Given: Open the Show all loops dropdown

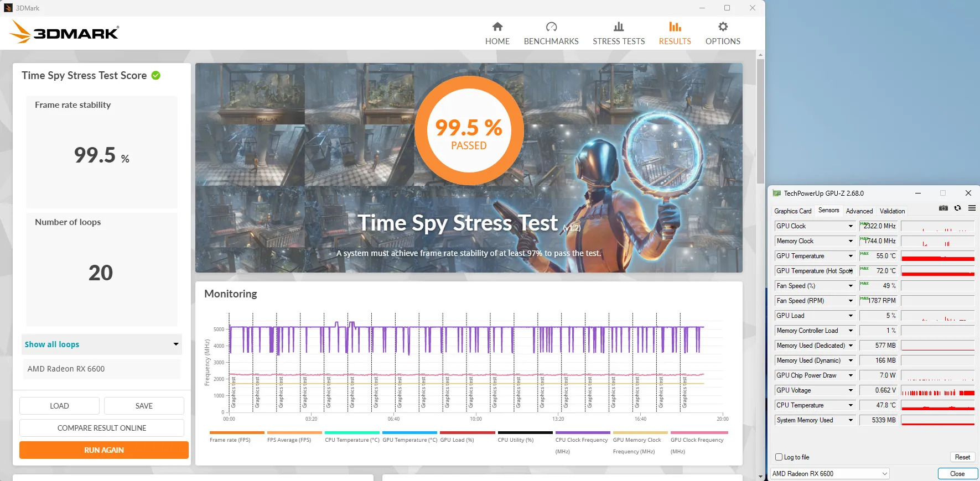Looking at the screenshot, I should [x=102, y=344].
